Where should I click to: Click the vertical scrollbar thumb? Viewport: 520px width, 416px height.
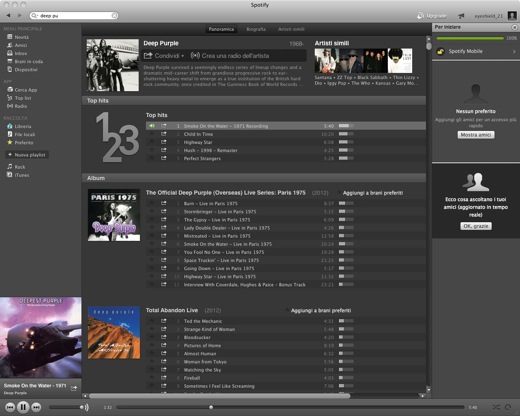point(429,46)
